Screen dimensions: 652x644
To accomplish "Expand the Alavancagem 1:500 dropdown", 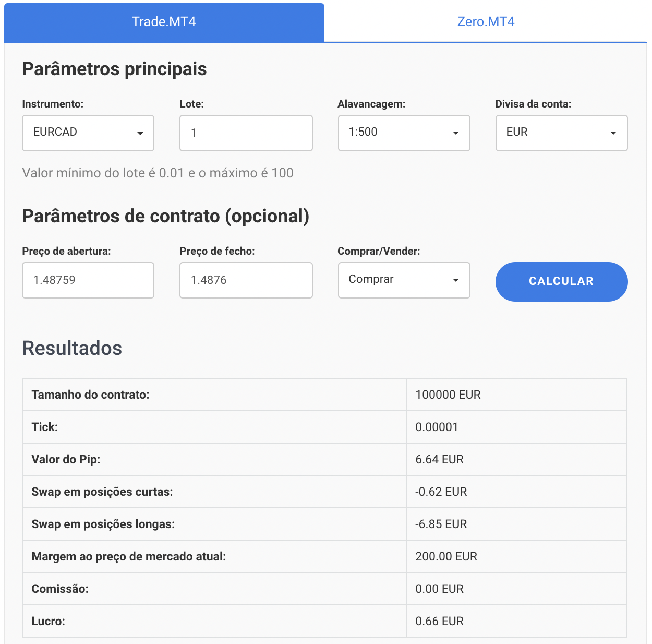I will tap(404, 133).
